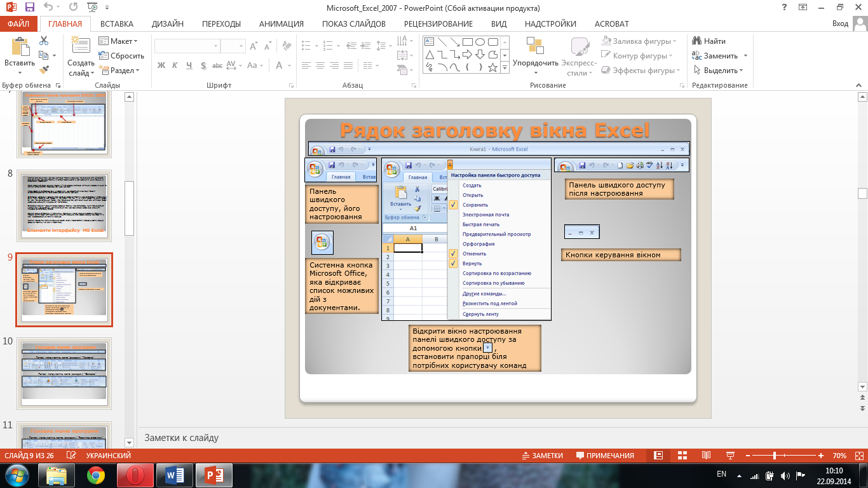
Task: Toggle italic К formatting
Action: click(x=176, y=65)
